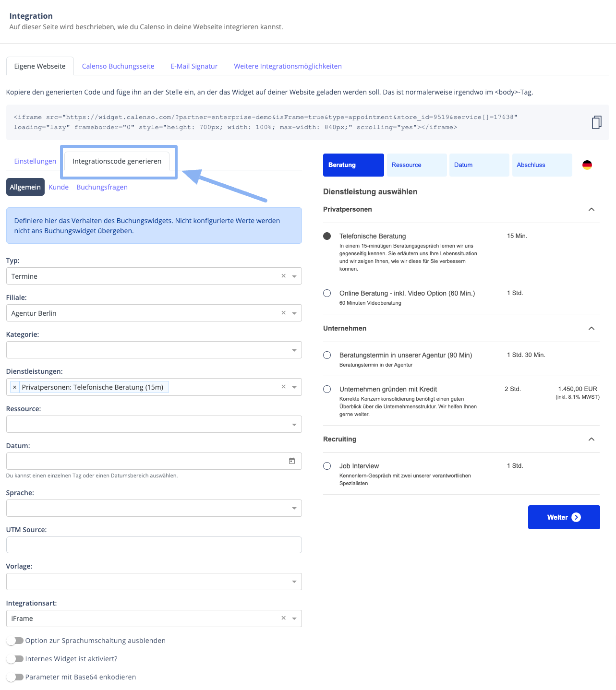This screenshot has width=616, height=690.
Task: Collapse the Unternehmen section
Action: tap(591, 329)
